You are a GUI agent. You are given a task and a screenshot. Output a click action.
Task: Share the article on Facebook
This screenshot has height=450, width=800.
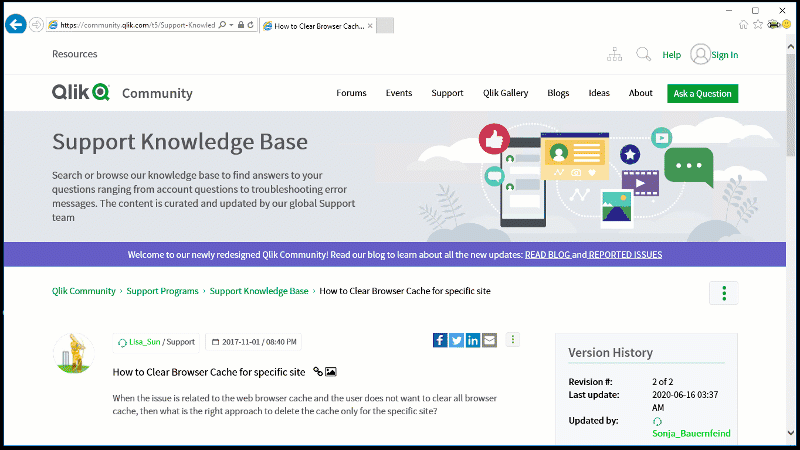(440, 340)
